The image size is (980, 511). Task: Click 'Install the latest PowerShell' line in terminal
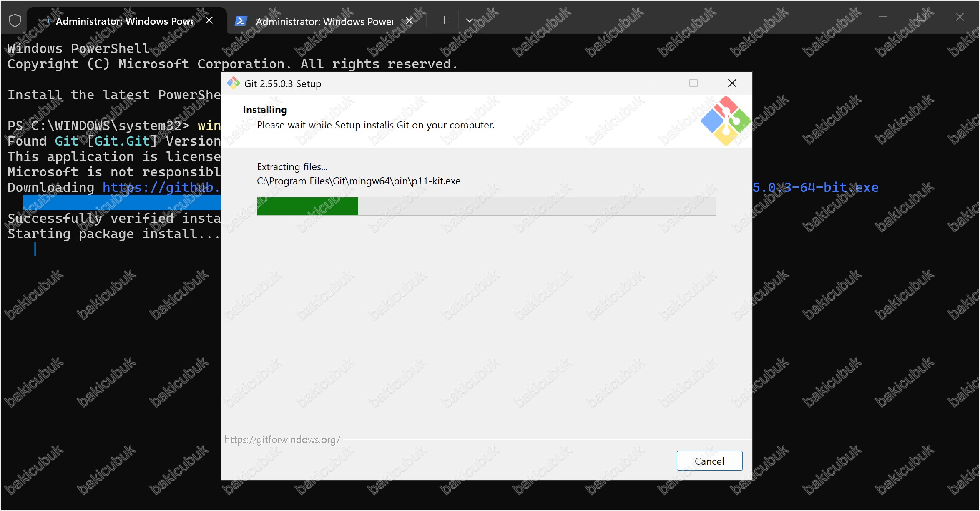114,95
